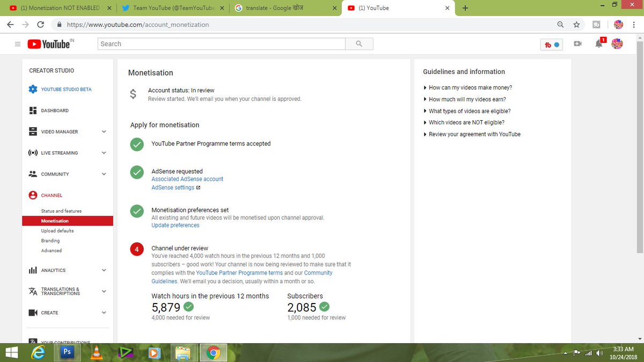Bookmark this page with the star icon
The image size is (644, 362).
pyautogui.click(x=576, y=25)
